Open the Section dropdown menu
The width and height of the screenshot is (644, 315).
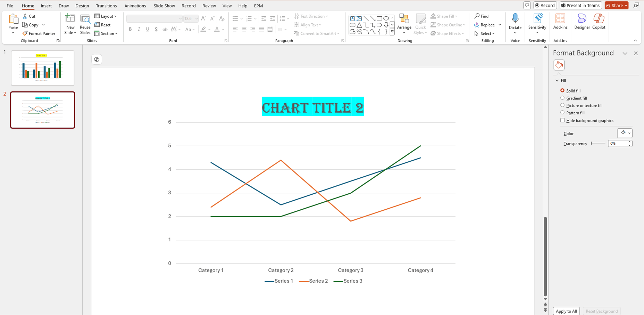click(106, 33)
